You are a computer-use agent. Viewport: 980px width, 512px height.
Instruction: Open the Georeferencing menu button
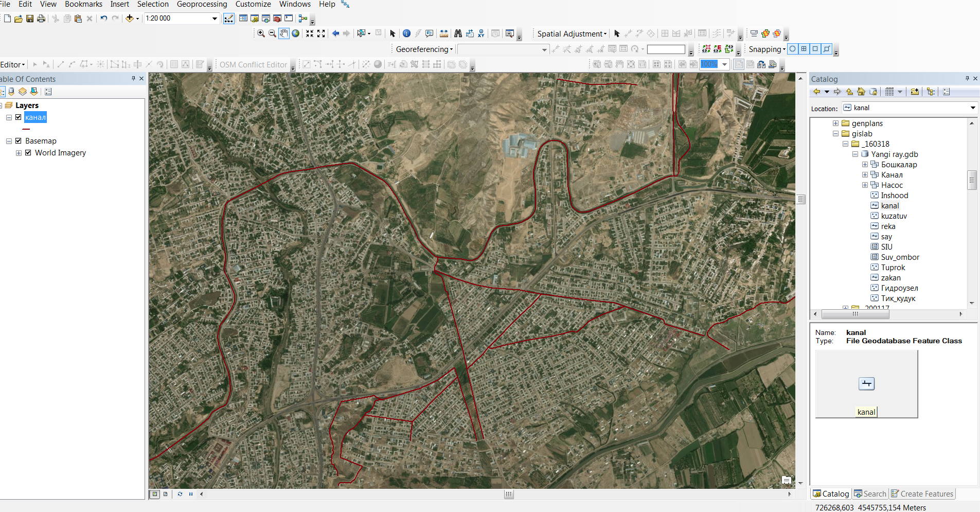click(x=424, y=49)
